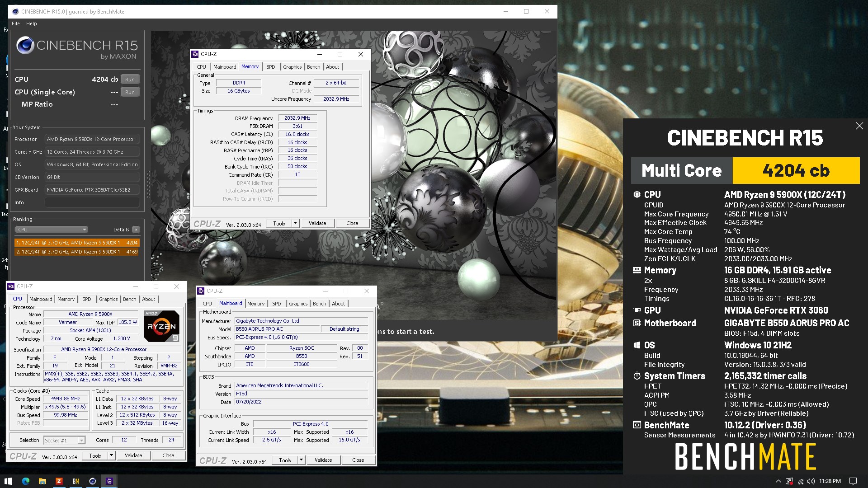Screen dimensions: 868x488
Task: Open Socket #1 selection dropdown
Action: click(x=64, y=441)
